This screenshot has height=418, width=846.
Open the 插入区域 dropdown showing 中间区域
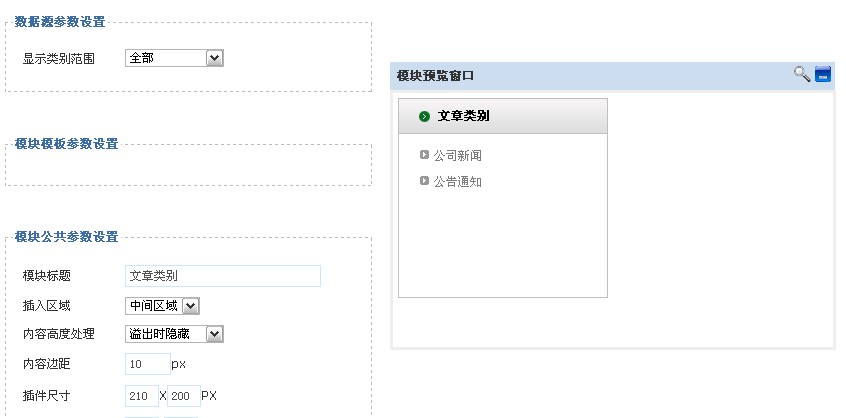coord(162,306)
